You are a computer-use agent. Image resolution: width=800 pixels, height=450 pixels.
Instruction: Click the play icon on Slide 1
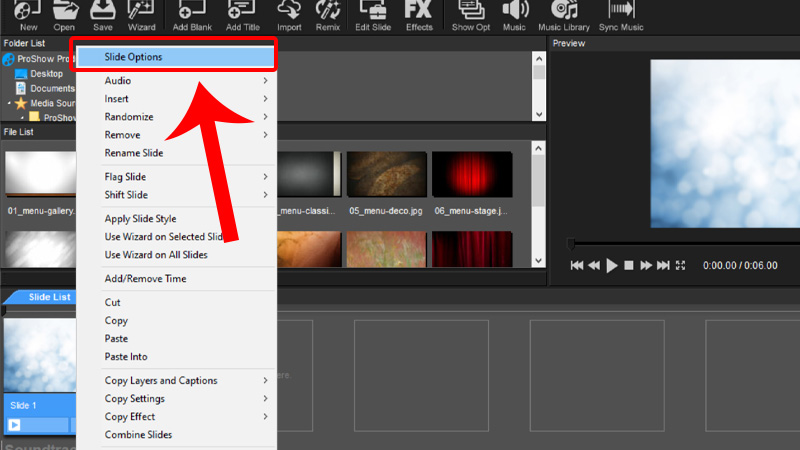(x=14, y=424)
